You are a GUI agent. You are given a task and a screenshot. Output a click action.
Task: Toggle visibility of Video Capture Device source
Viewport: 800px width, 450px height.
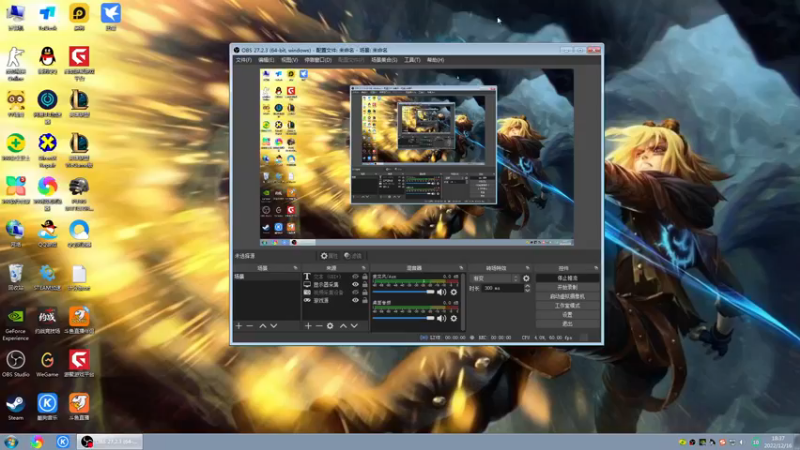[x=356, y=293]
